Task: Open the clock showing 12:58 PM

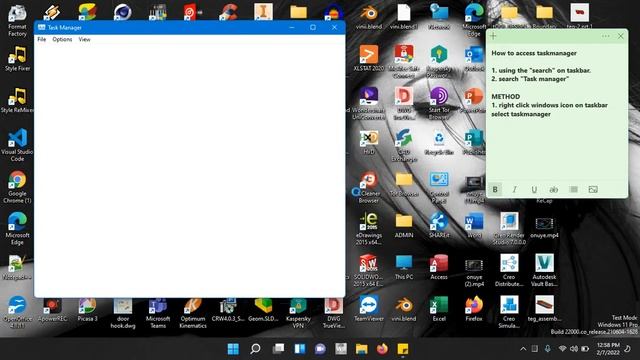Action: coord(608,349)
